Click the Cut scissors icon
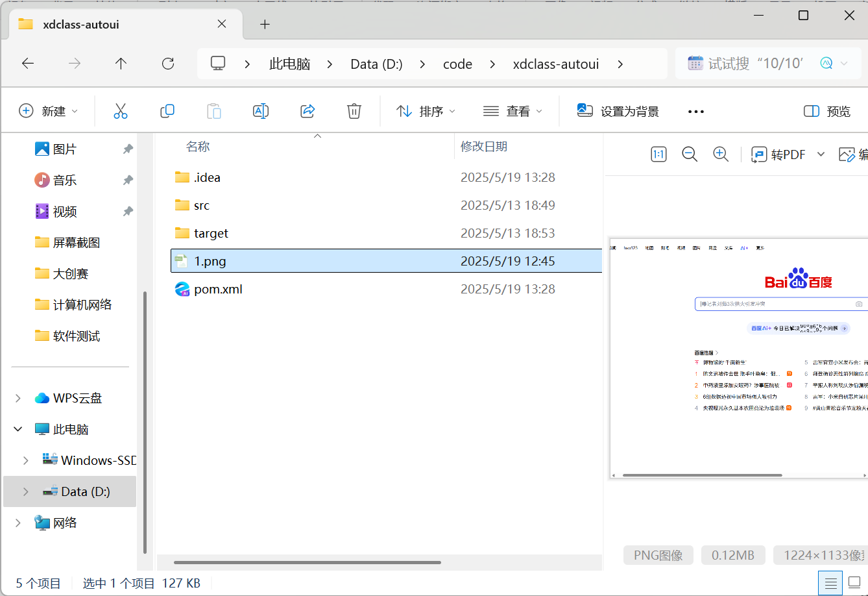 tap(121, 111)
